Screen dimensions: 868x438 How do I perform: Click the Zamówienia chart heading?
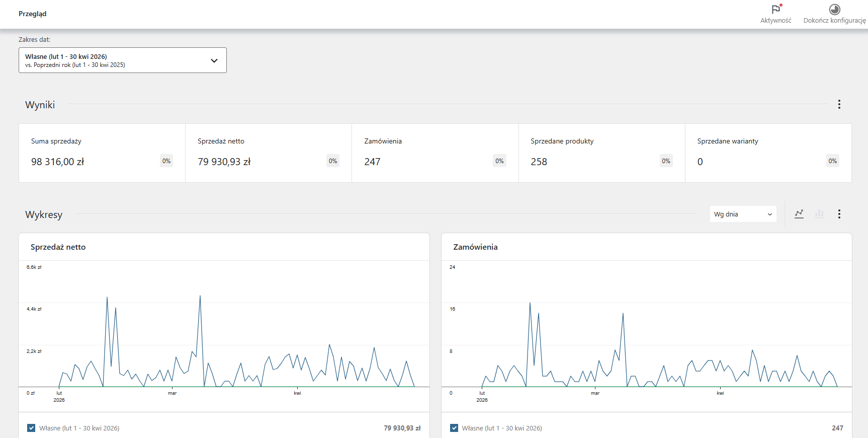click(x=475, y=247)
